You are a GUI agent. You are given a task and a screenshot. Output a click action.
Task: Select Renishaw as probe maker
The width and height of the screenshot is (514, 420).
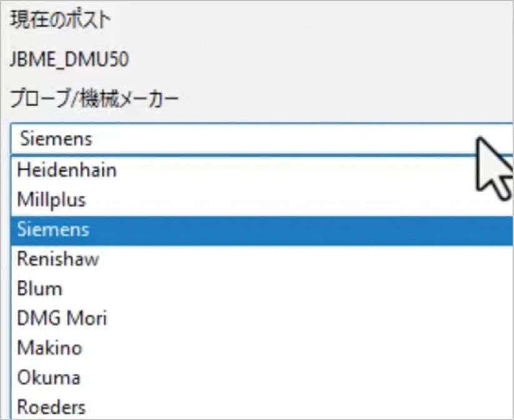tap(58, 259)
